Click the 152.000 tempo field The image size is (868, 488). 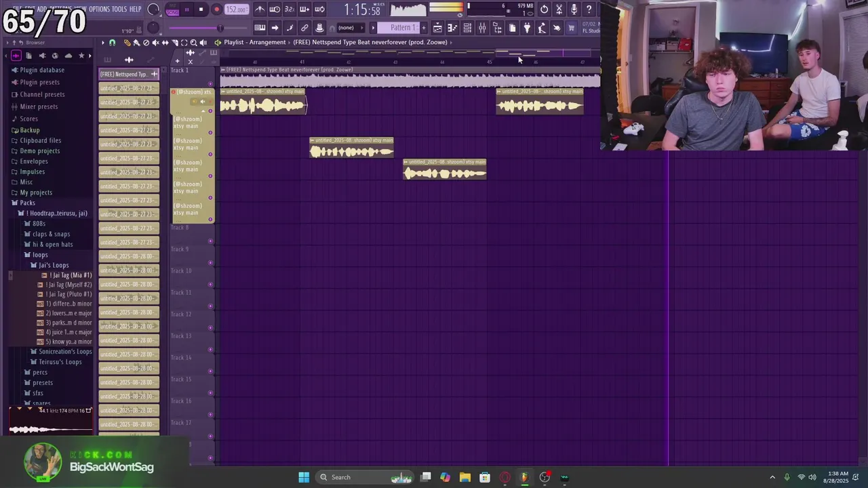click(236, 9)
